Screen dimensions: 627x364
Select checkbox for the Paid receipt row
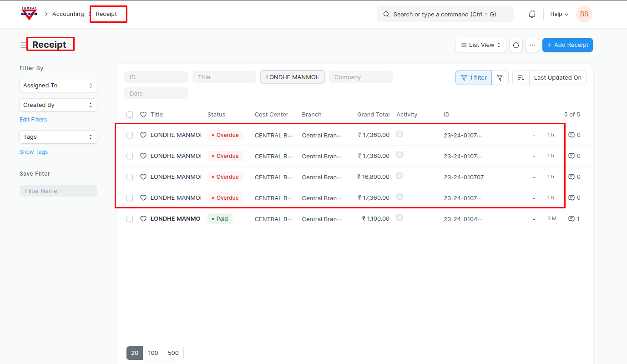click(x=130, y=219)
